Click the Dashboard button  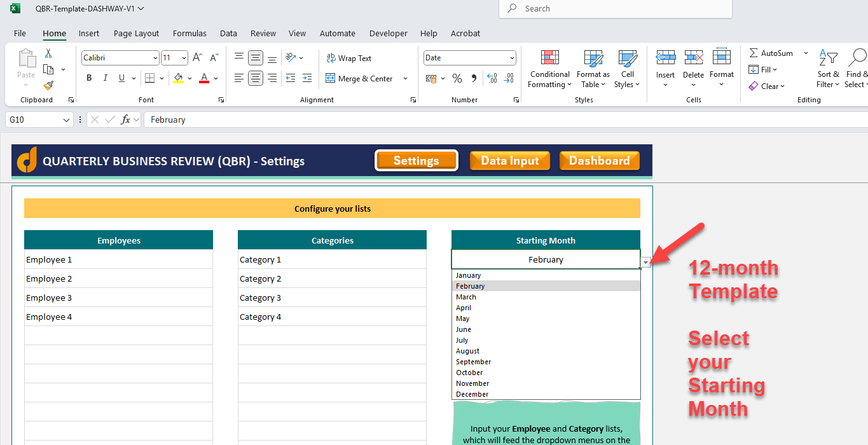pyautogui.click(x=599, y=160)
